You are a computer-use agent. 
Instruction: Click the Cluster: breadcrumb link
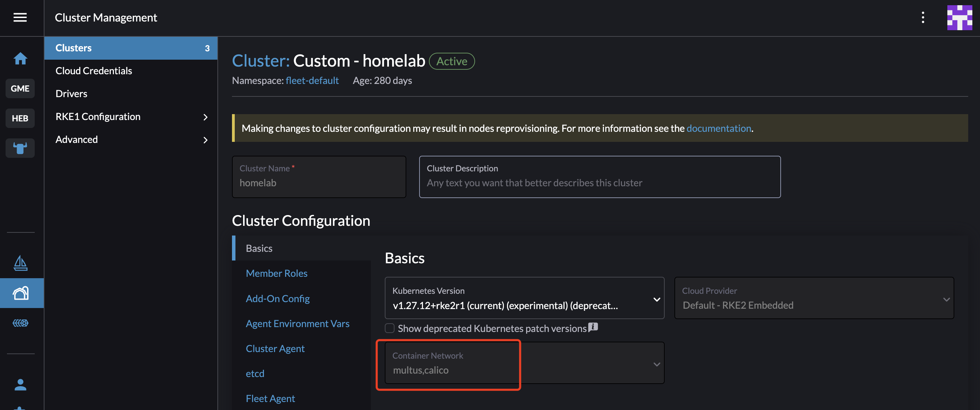[x=260, y=61]
